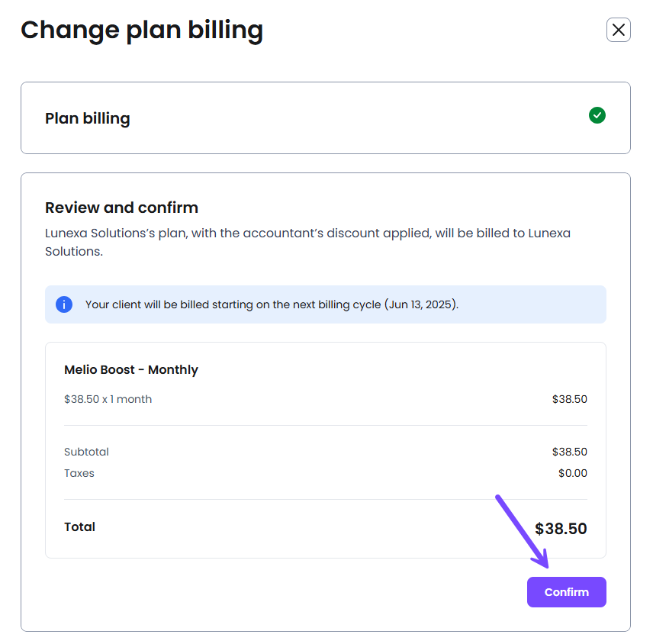Click the monthly price $38.50 on the right
Screen dimensions: 653x644
click(x=569, y=399)
